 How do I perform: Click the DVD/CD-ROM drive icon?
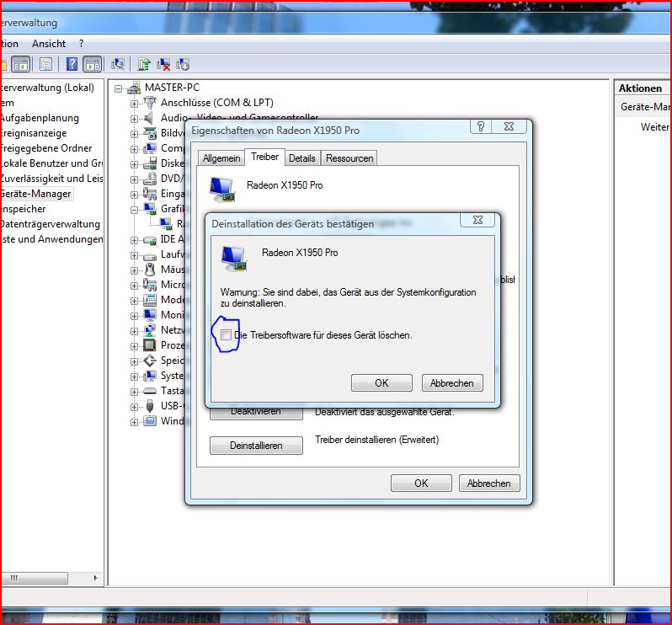(x=150, y=179)
